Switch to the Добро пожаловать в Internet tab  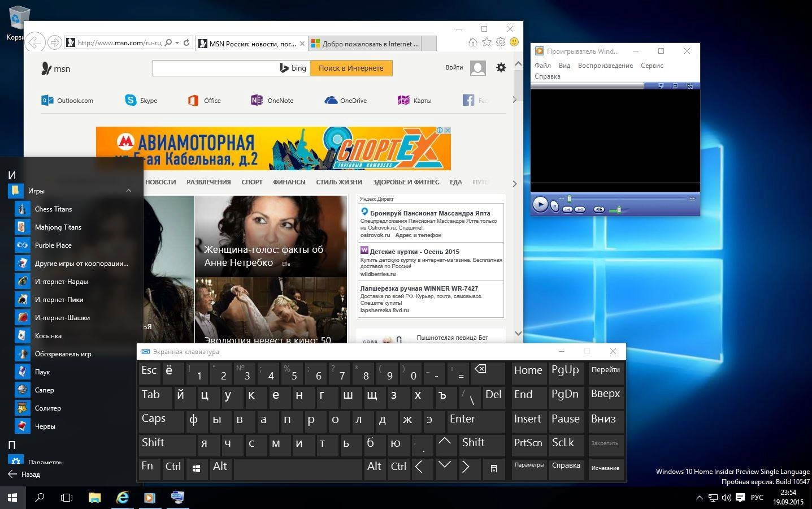coord(365,44)
